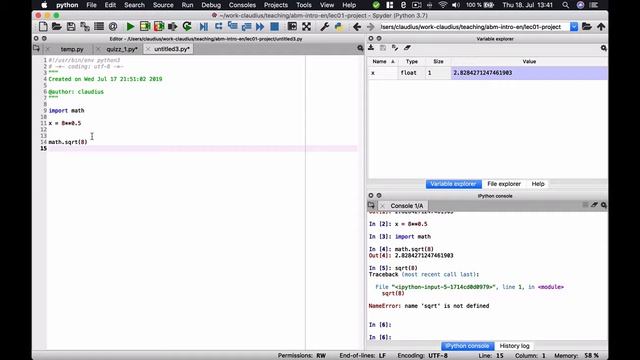640x360 pixels.
Task: Create a new file from the toolbar
Action: (x=43, y=27)
